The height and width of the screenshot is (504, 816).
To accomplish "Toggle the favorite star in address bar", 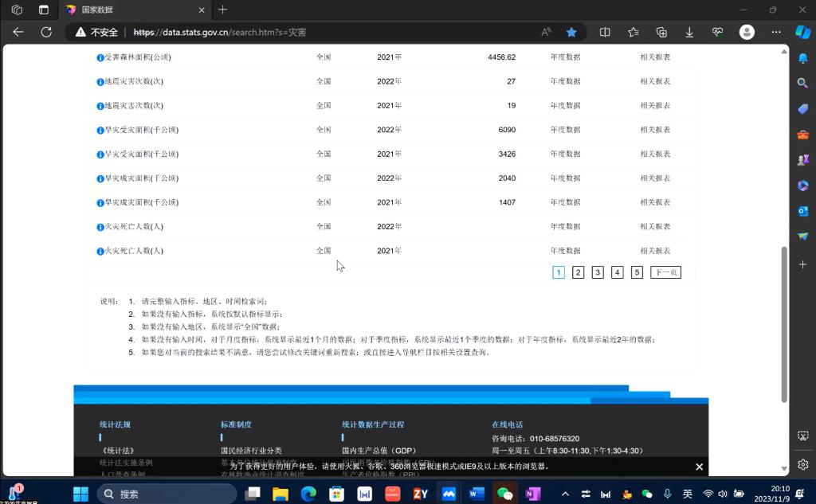I will [571, 32].
